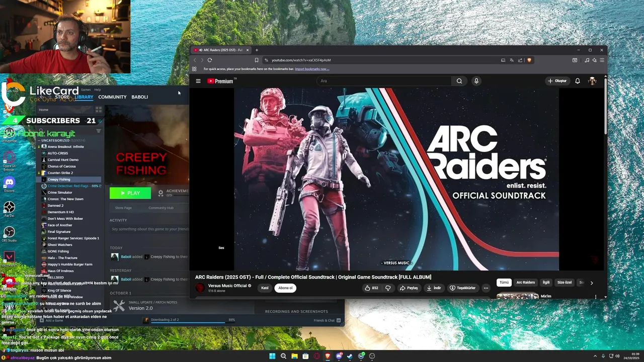Open the Mix'im suggestion options menu
644x362 pixels.
click(596, 297)
